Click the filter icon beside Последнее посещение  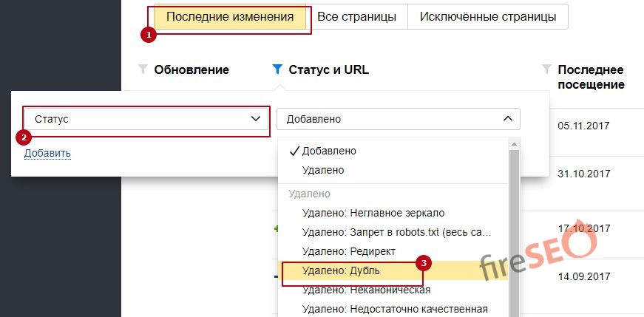pyautogui.click(x=546, y=69)
